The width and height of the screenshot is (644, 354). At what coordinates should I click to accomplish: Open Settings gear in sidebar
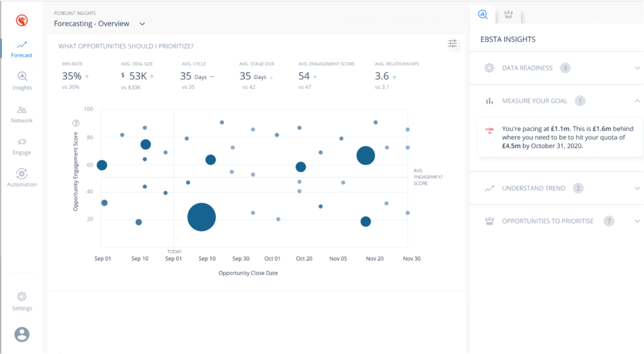point(22,301)
